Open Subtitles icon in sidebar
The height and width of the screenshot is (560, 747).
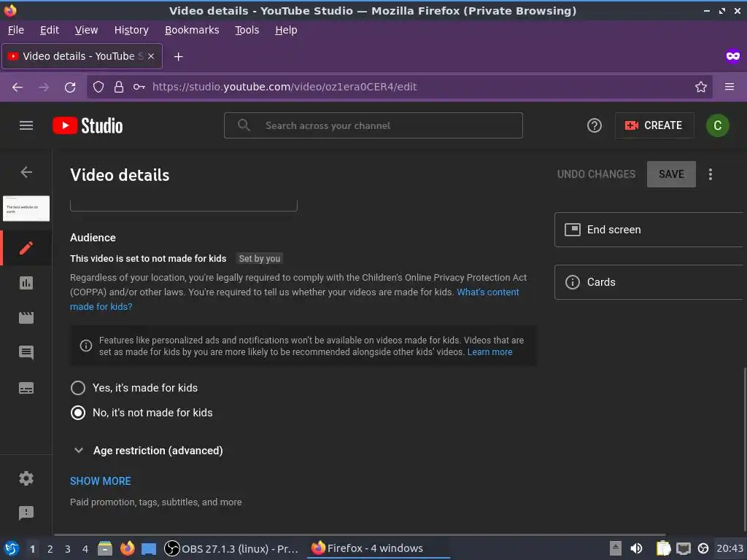(26, 388)
